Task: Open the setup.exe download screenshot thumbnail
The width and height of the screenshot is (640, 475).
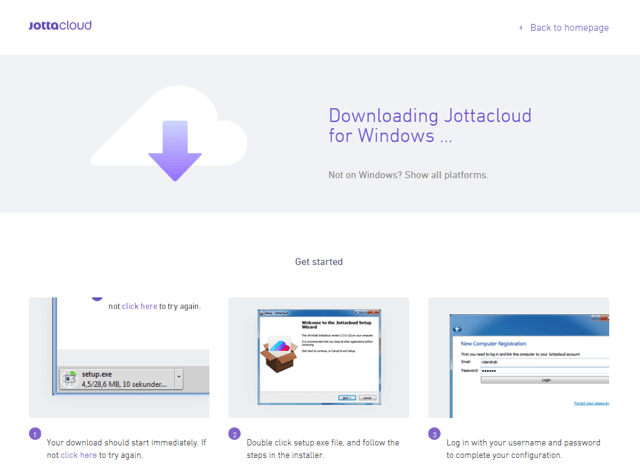Action: (x=119, y=357)
